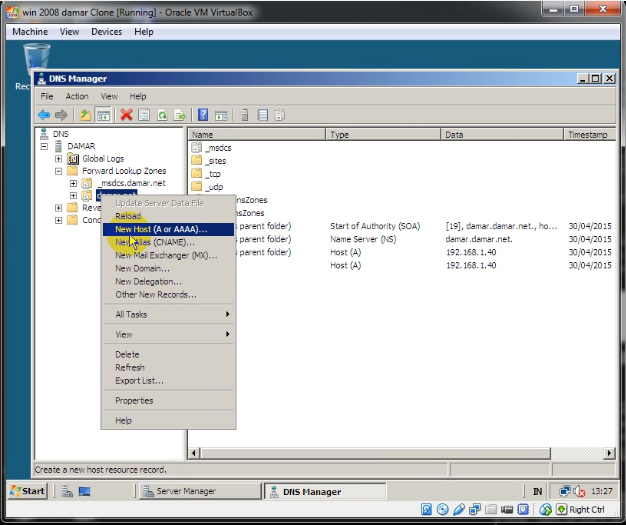The width and height of the screenshot is (626, 525).
Task: Click the stacked documents toolbar icon
Action: click(279, 115)
